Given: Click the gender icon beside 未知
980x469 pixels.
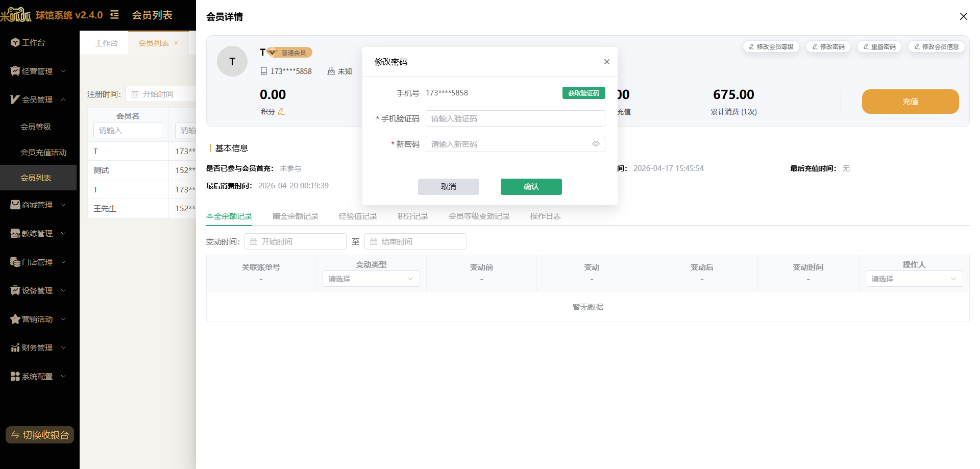Looking at the screenshot, I should (x=331, y=71).
